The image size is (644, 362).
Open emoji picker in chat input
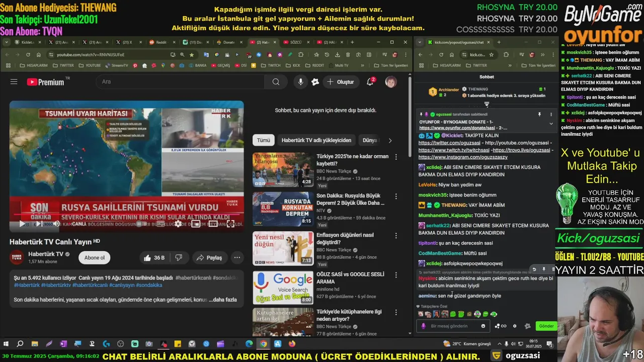click(x=483, y=326)
